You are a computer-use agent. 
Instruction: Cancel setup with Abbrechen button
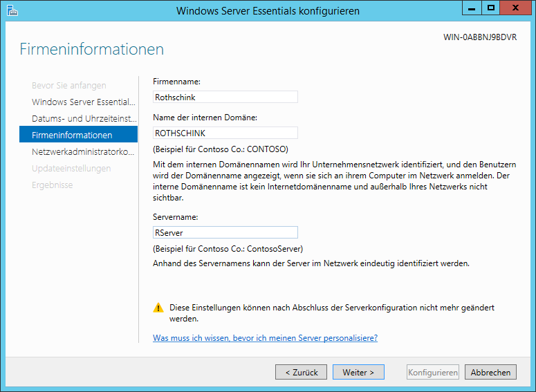click(490, 372)
